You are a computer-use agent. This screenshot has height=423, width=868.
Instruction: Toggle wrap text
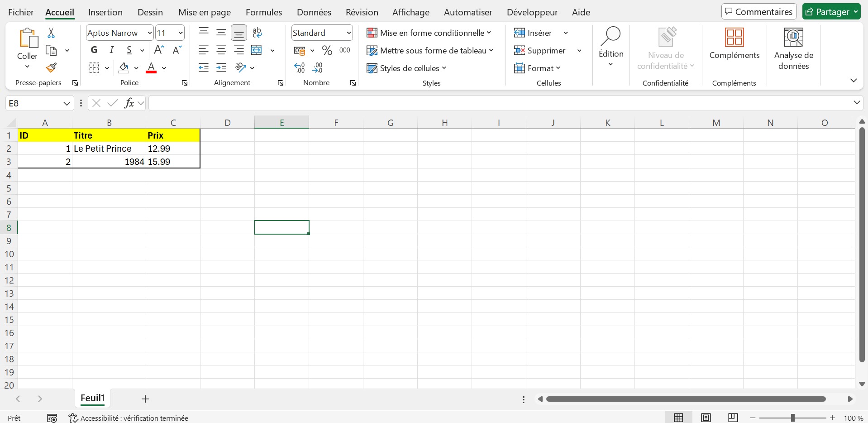tap(257, 33)
